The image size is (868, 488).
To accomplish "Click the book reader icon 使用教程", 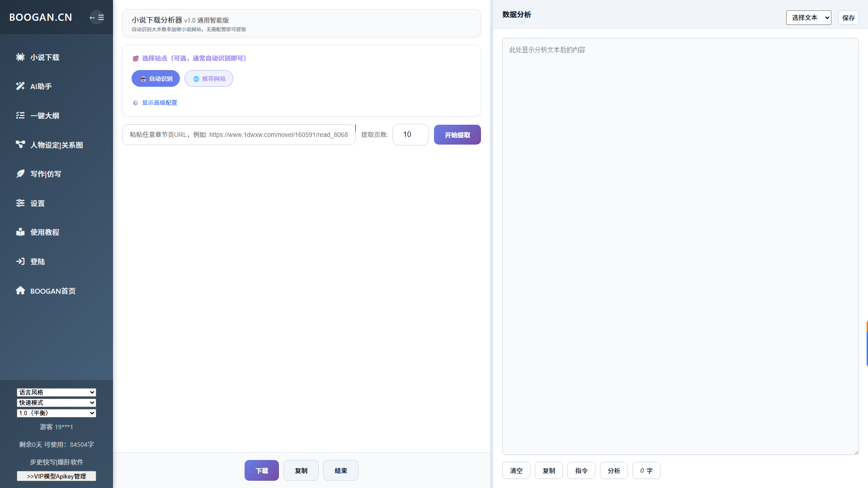I will (20, 232).
